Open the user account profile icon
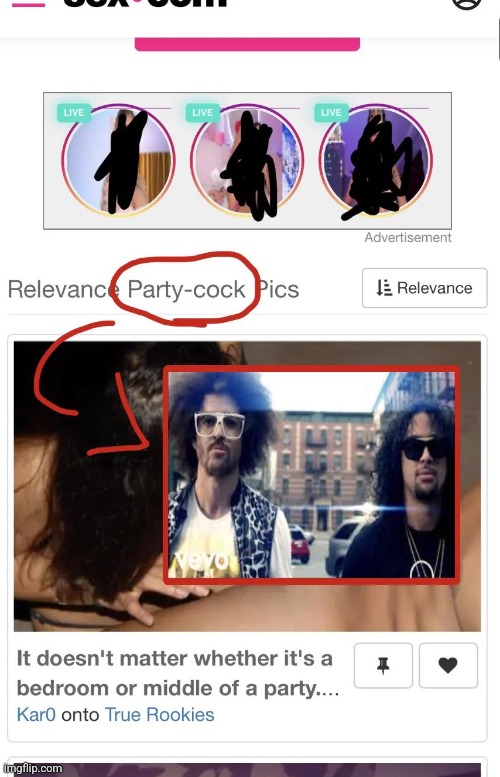 point(466,4)
